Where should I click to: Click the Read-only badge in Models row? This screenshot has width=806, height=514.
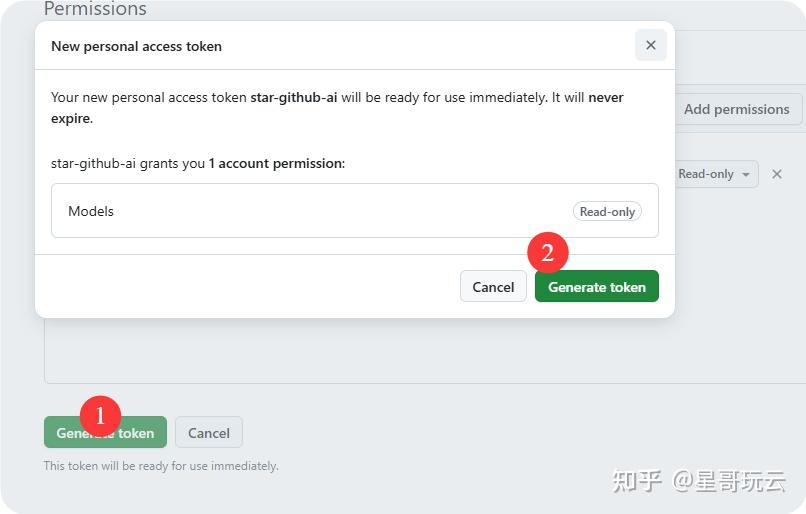pos(607,211)
